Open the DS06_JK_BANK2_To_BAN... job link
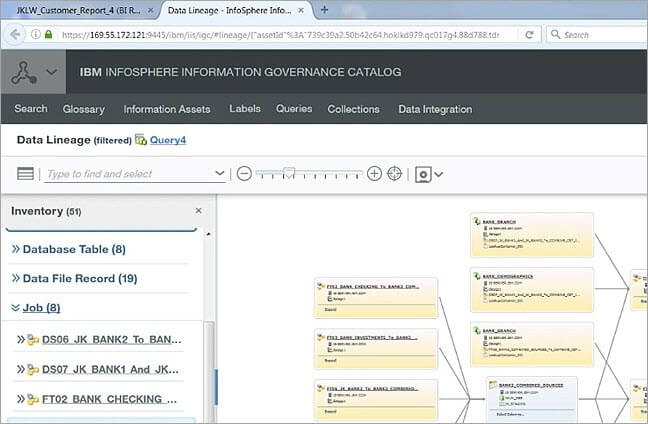This screenshot has height=424, width=648. click(112, 340)
